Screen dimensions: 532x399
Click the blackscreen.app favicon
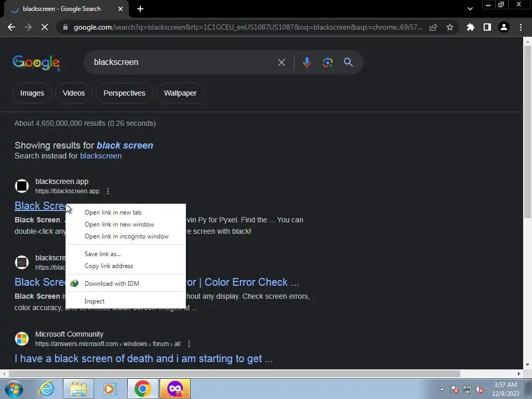pos(22,186)
